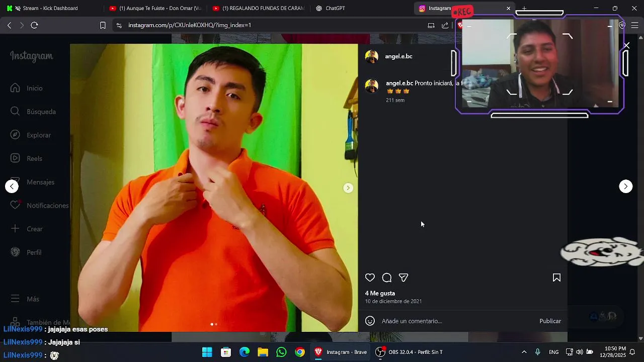Open emoji picker in comment box

370,321
